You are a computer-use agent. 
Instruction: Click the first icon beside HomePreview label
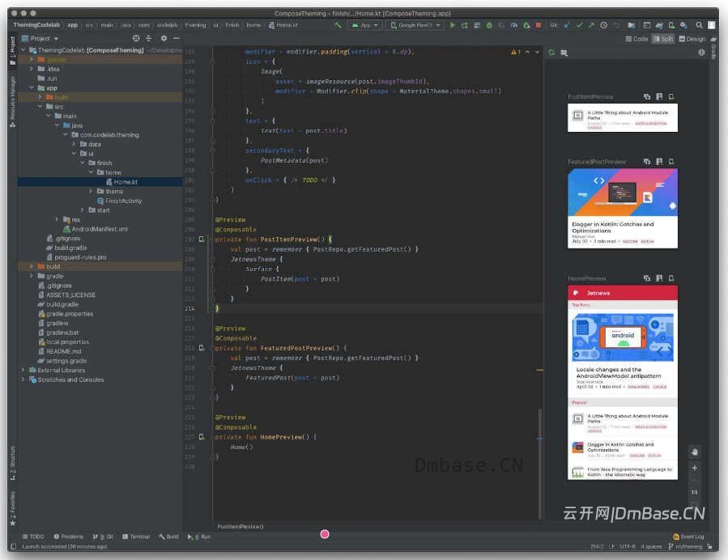point(647,278)
